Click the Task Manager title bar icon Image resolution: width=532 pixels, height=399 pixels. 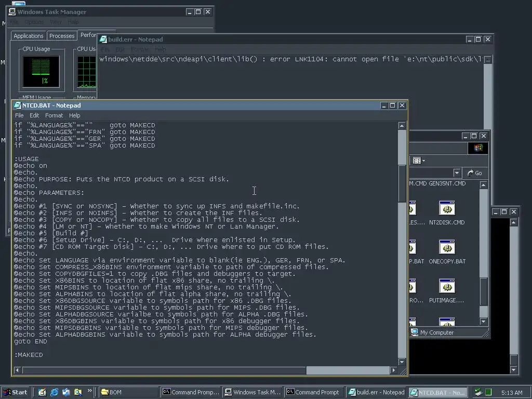pyautogui.click(x=12, y=12)
